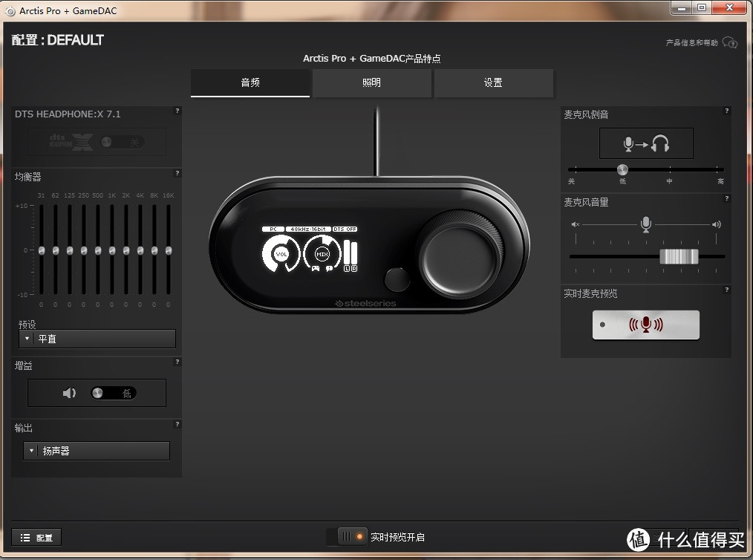Open the 照明 tab
This screenshot has height=560, width=753.
pyautogui.click(x=372, y=82)
